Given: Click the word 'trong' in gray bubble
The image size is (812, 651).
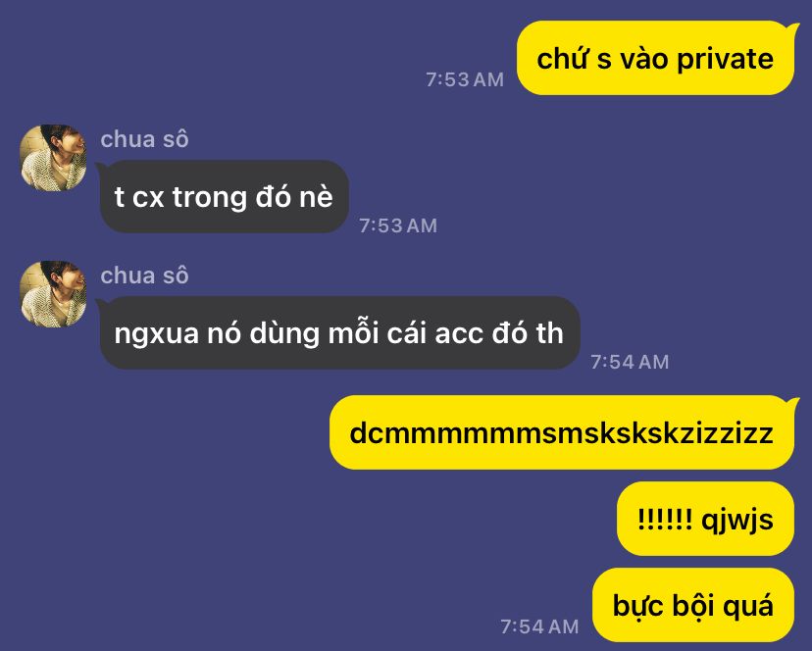Looking at the screenshot, I should [x=209, y=198].
